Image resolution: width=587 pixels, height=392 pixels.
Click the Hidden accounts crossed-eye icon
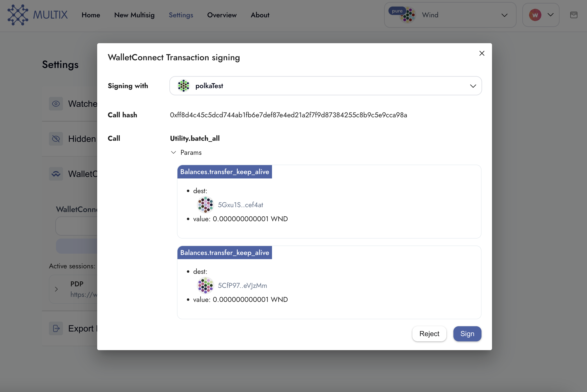click(56, 139)
